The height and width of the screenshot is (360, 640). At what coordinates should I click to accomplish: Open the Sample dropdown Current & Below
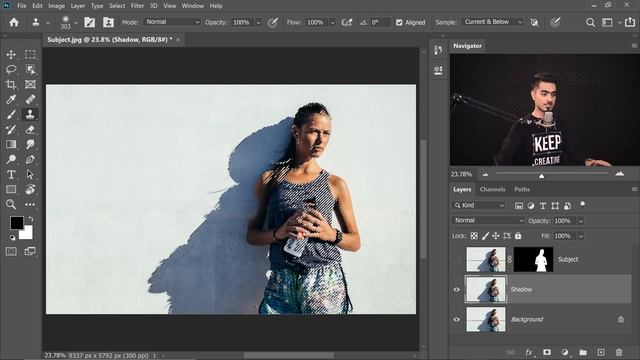[493, 22]
